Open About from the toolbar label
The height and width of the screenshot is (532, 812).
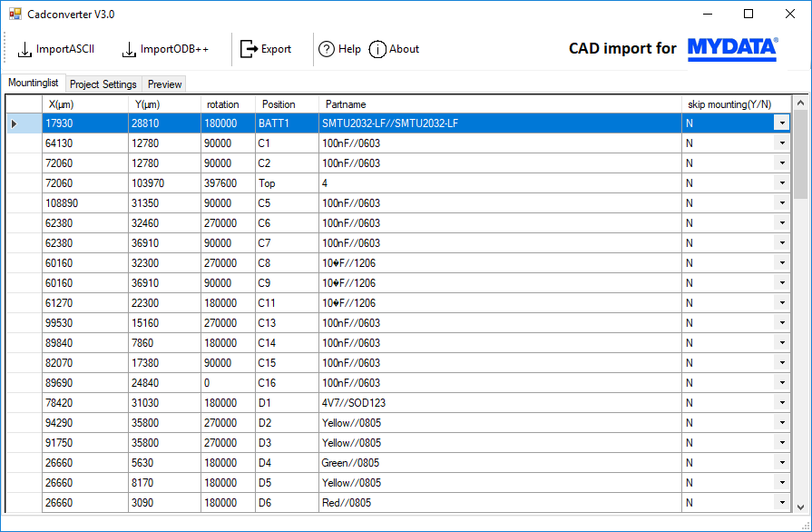(x=404, y=49)
